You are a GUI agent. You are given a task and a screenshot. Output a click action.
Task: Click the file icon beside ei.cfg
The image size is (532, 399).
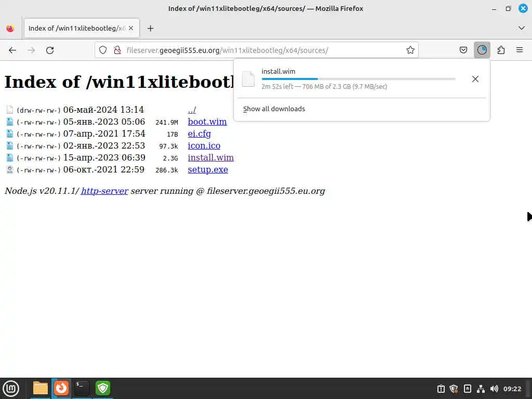click(x=10, y=134)
